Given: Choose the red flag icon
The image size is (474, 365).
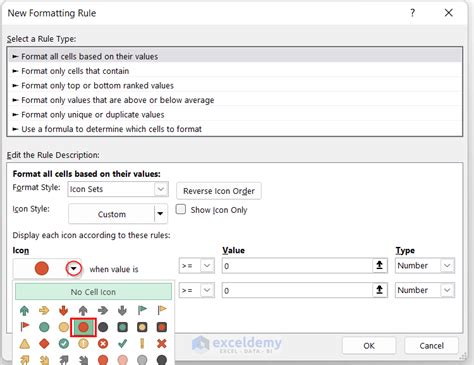Looking at the screenshot, I should click(24, 327).
